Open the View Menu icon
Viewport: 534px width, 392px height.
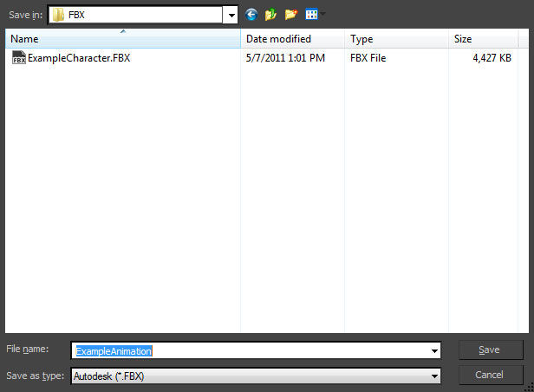311,14
